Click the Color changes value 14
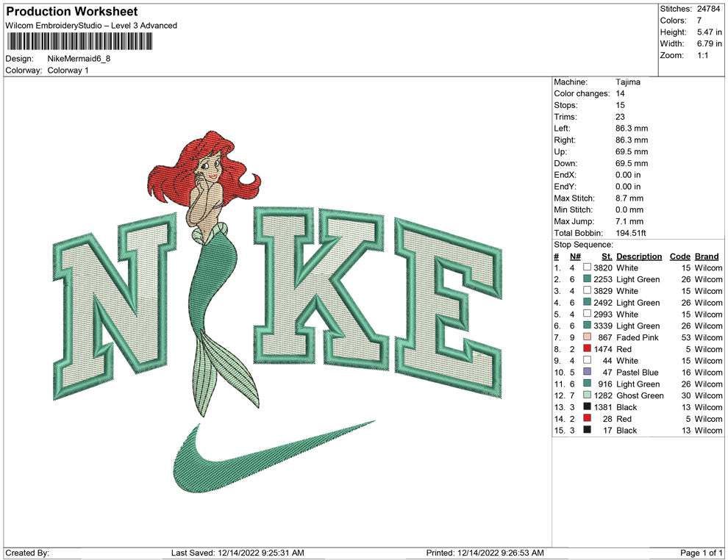This screenshot has height=560, width=728. point(621,93)
